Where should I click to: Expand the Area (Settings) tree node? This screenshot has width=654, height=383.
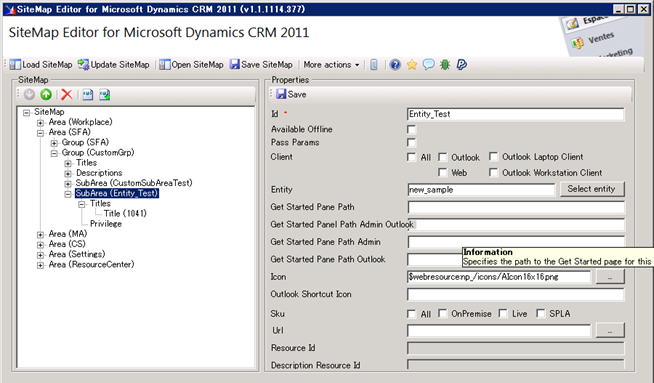40,254
